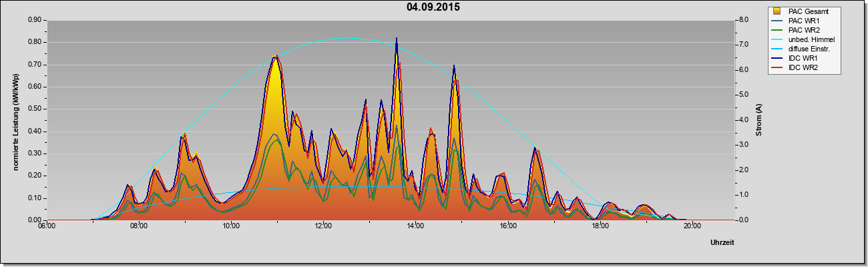Click the chart title 04.09.2015
Image resolution: width=868 pixels, height=267 pixels.
pyautogui.click(x=433, y=7)
